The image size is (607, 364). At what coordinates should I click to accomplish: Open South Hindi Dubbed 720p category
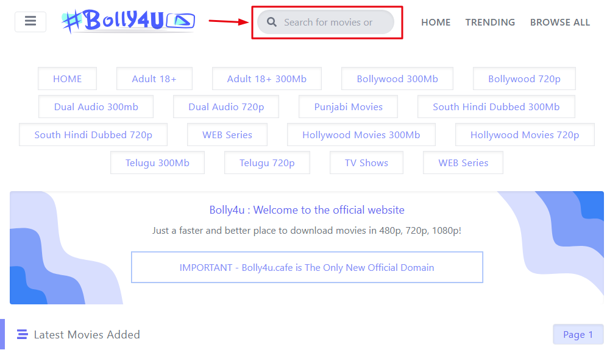point(93,135)
